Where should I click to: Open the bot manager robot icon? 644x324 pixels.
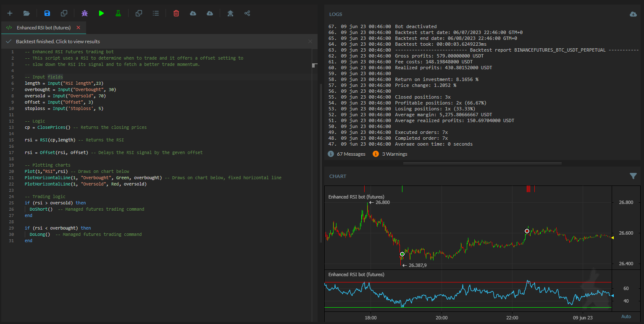(x=230, y=13)
